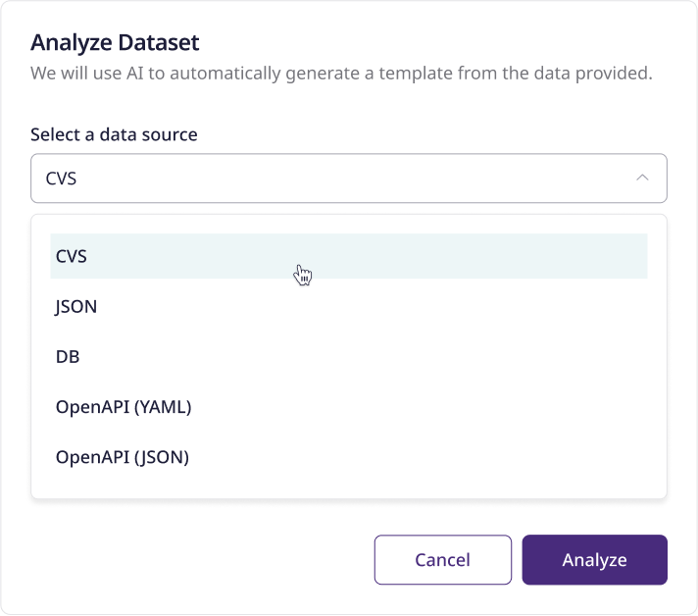Click the AI template description text
The height and width of the screenshot is (616, 698).
341,74
